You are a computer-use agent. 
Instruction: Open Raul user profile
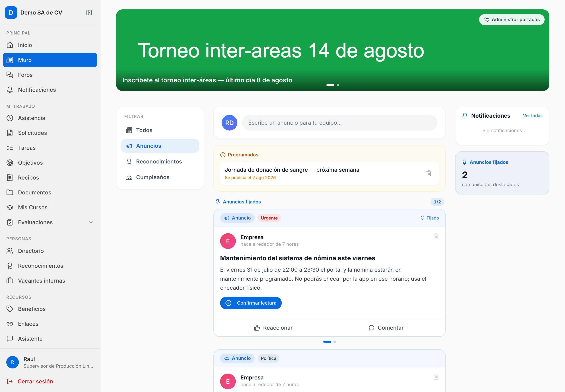click(x=50, y=362)
